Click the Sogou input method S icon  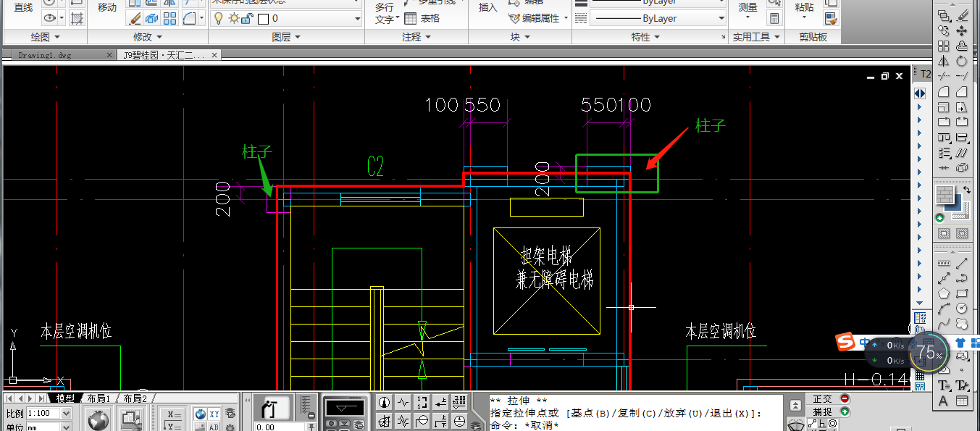pyautogui.click(x=845, y=343)
